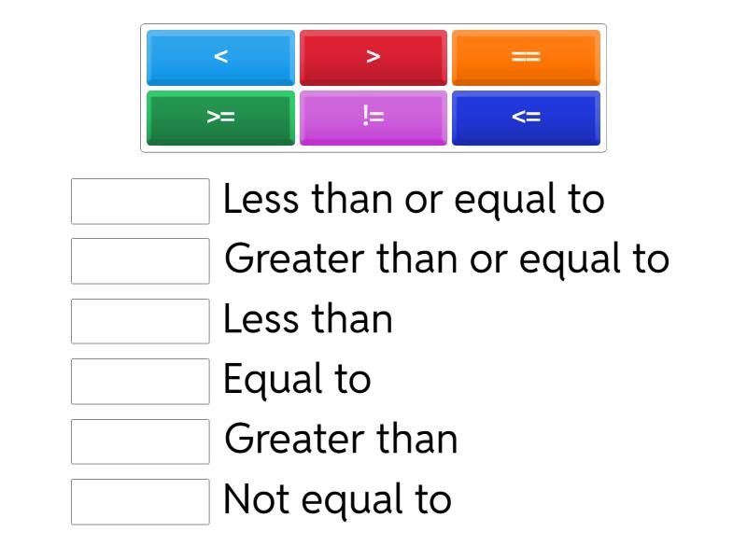This screenshot has width=747, height=560.
Task: Click the 'Less than' definition text
Action: pos(308,320)
